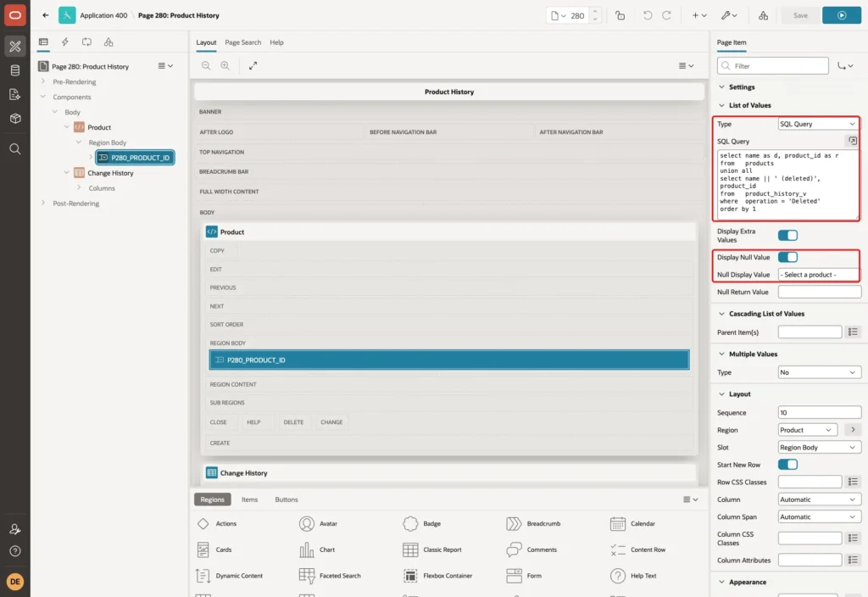
Task: Toggle Start New Row switch
Action: point(787,464)
